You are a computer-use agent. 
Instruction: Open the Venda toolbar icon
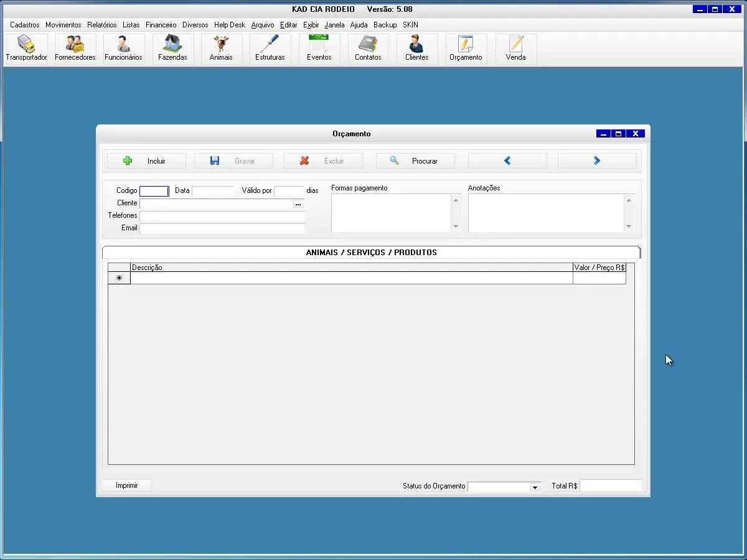(x=515, y=49)
